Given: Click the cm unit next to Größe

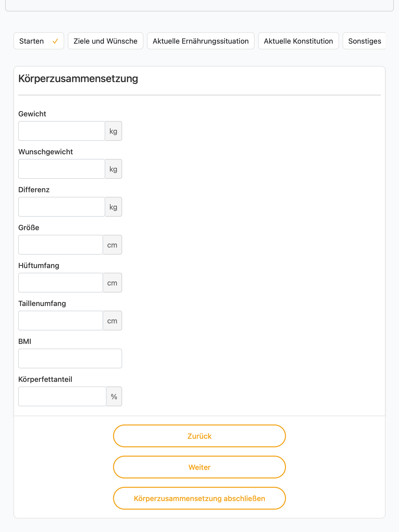Looking at the screenshot, I should click(x=112, y=245).
